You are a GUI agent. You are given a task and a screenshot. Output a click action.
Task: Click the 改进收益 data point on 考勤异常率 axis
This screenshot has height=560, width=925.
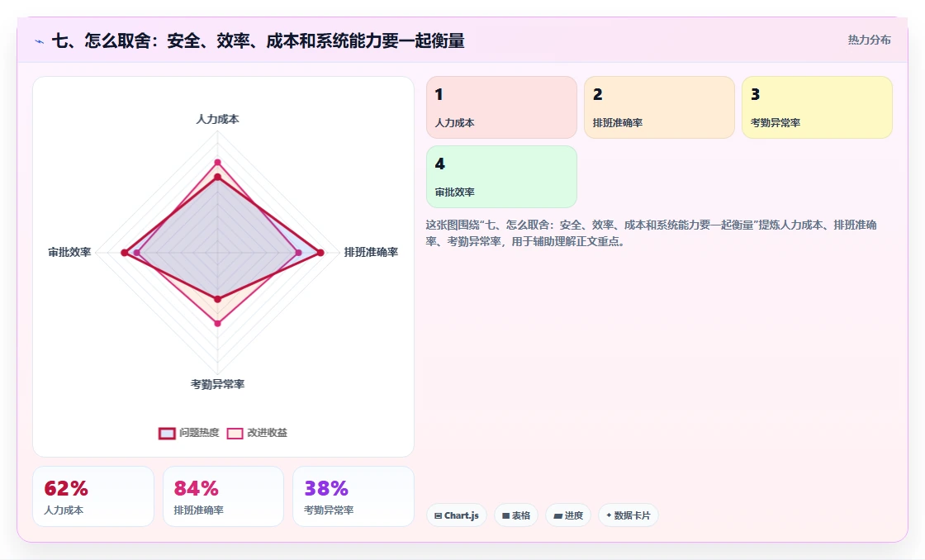click(x=218, y=324)
